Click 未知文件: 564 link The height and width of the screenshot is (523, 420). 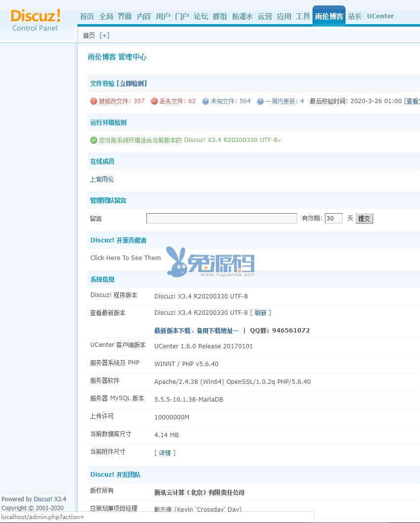(x=231, y=101)
